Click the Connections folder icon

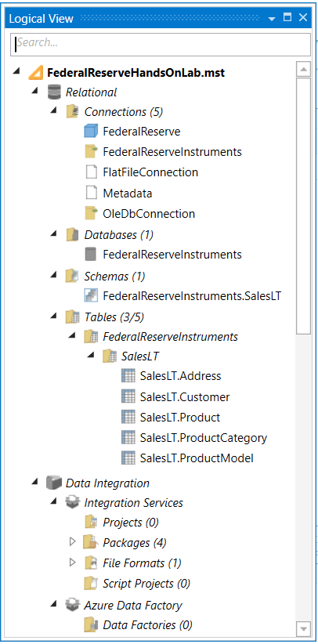(x=72, y=112)
